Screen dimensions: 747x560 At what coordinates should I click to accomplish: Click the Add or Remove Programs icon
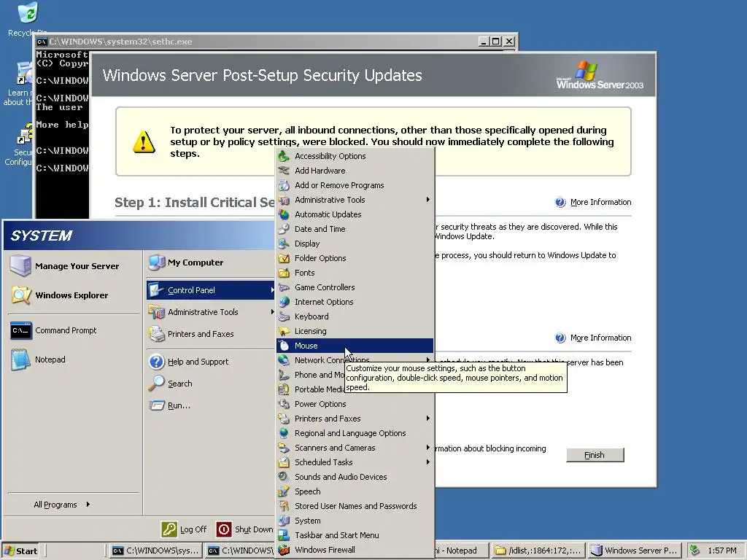(284, 185)
